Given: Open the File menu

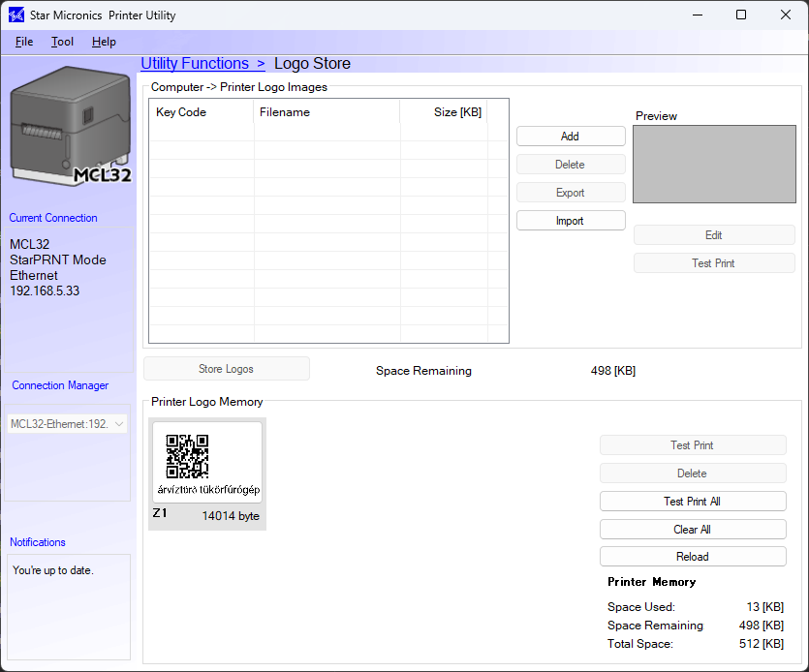Looking at the screenshot, I should coord(24,42).
